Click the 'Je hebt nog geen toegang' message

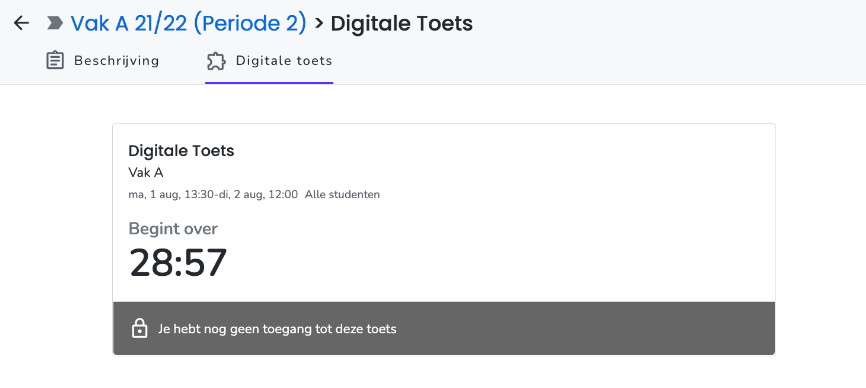[x=277, y=329]
